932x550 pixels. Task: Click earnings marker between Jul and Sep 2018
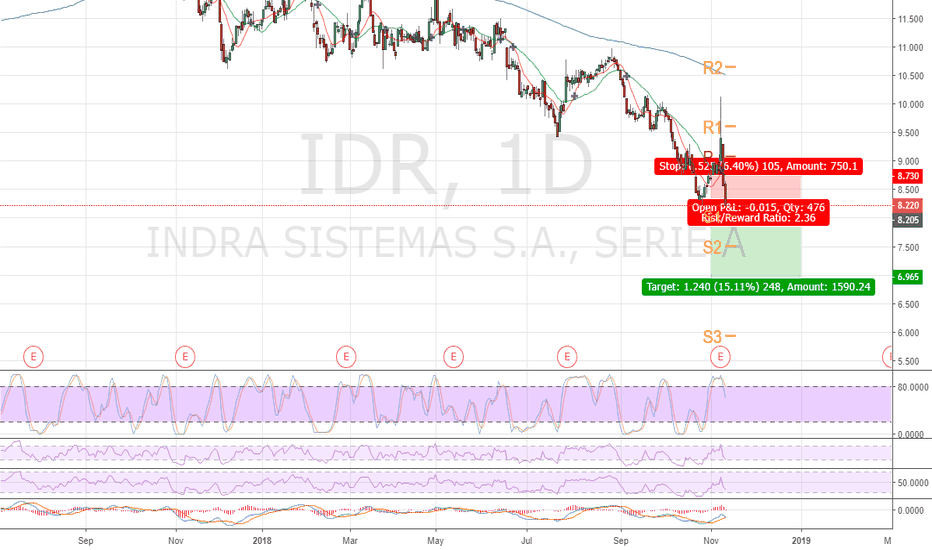pyautogui.click(x=567, y=357)
